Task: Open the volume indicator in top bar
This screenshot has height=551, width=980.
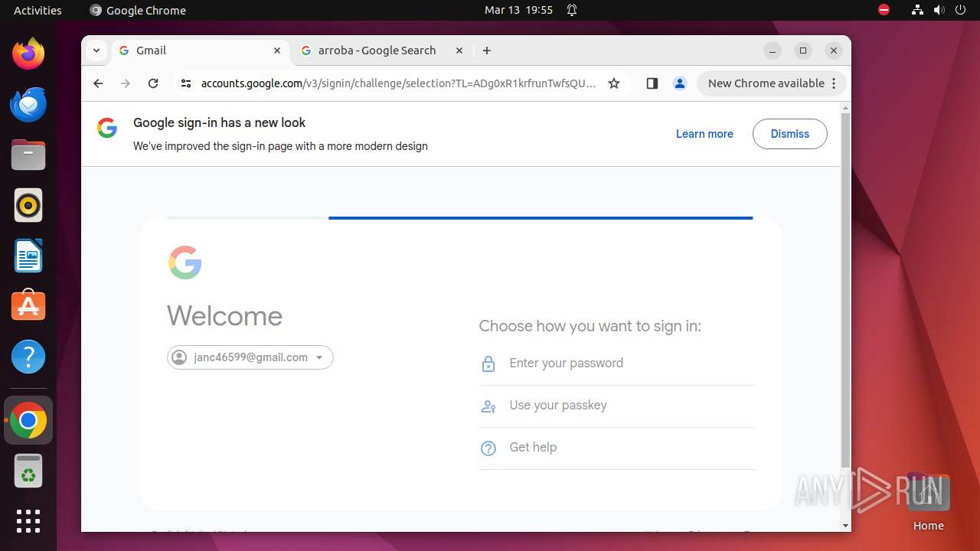Action: pyautogui.click(x=939, y=10)
